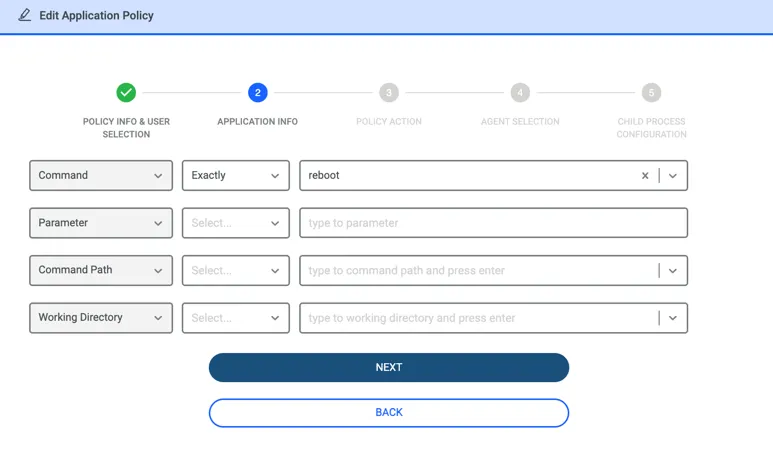
Task: Click the NEXT button
Action: [389, 367]
